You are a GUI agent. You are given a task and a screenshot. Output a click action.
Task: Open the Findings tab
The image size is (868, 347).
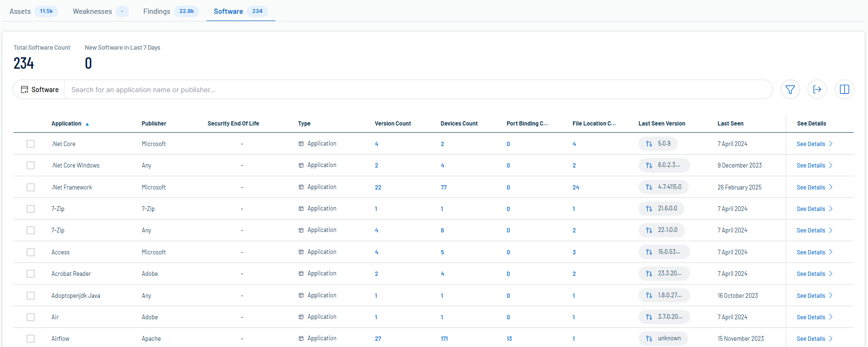(157, 11)
